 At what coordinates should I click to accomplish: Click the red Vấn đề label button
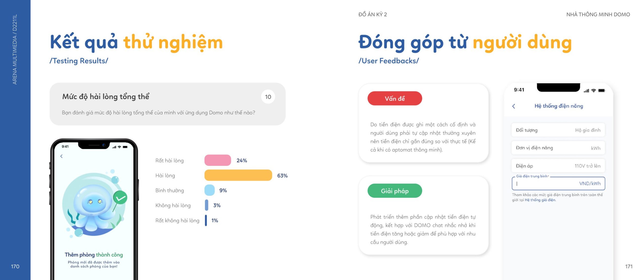(394, 98)
